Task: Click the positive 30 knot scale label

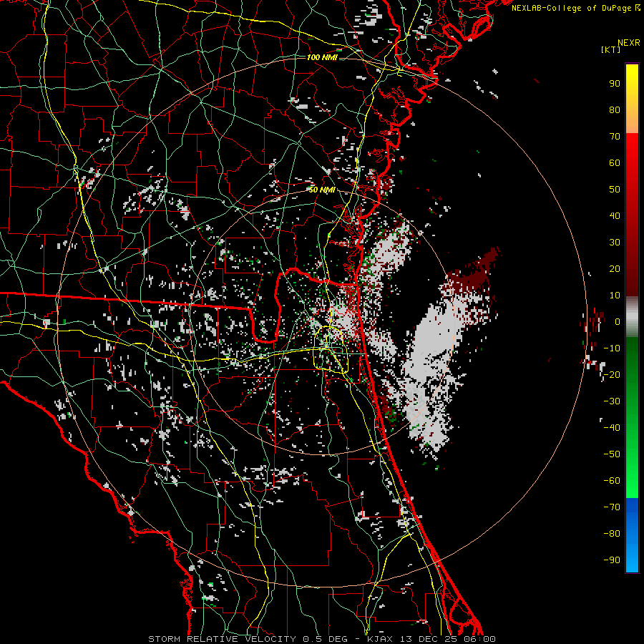Action: point(615,243)
